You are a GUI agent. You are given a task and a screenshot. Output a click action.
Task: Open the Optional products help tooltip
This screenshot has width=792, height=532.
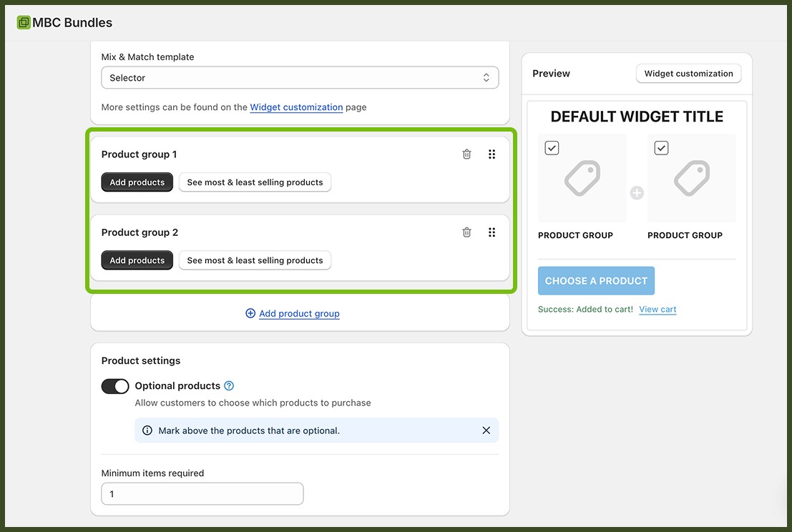[228, 385]
